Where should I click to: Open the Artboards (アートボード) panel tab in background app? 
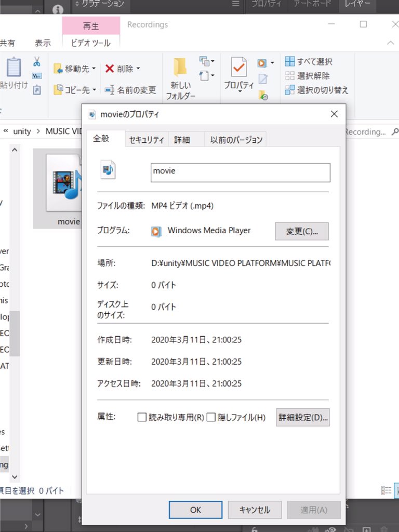312,4
